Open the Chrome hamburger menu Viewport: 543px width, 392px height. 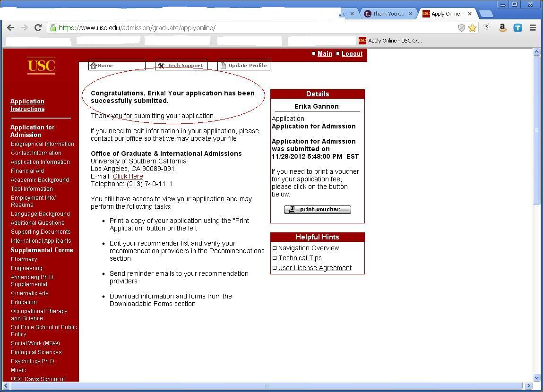click(533, 28)
